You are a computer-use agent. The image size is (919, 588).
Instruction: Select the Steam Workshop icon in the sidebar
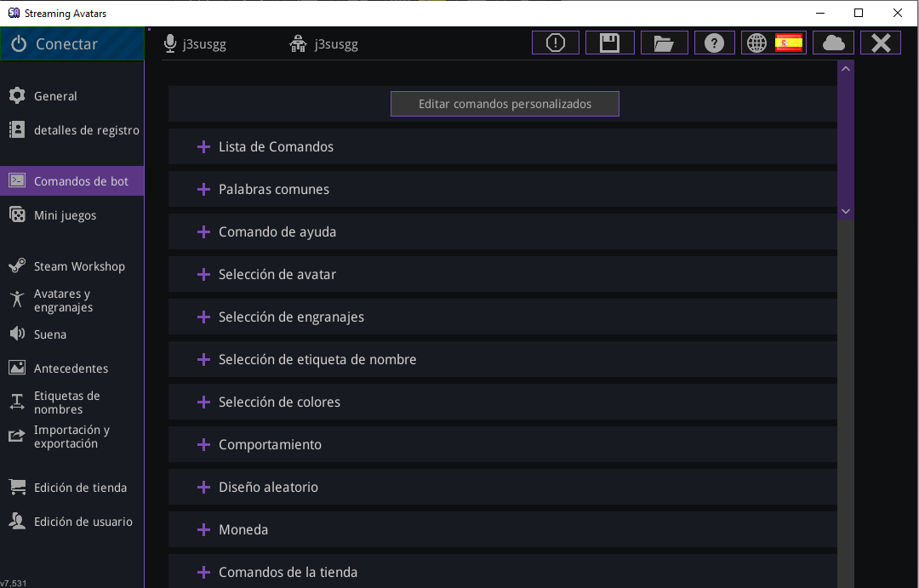17,265
